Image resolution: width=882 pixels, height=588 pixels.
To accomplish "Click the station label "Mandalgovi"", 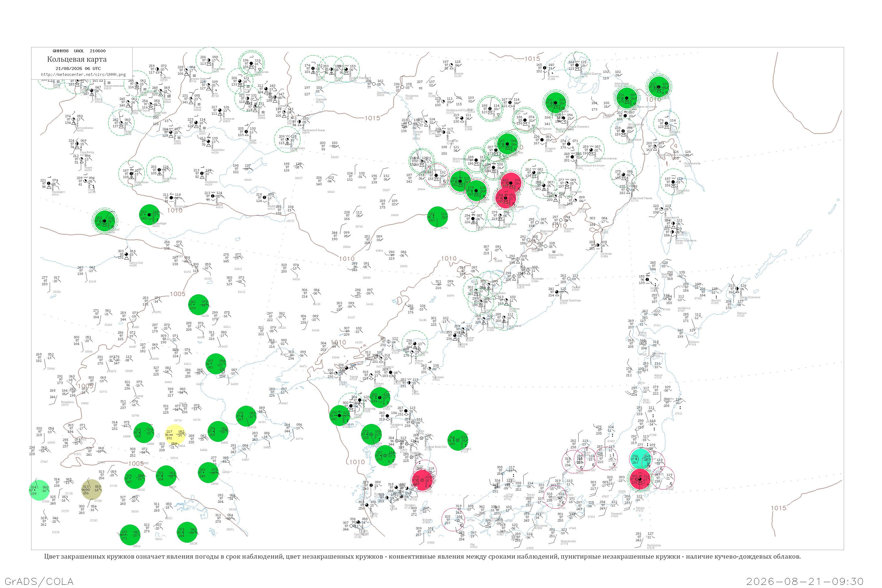I will pyautogui.click(x=59, y=192).
